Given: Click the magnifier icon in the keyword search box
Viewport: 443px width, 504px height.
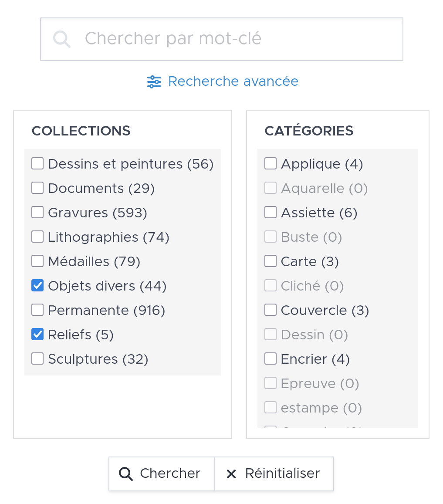Looking at the screenshot, I should pyautogui.click(x=62, y=39).
